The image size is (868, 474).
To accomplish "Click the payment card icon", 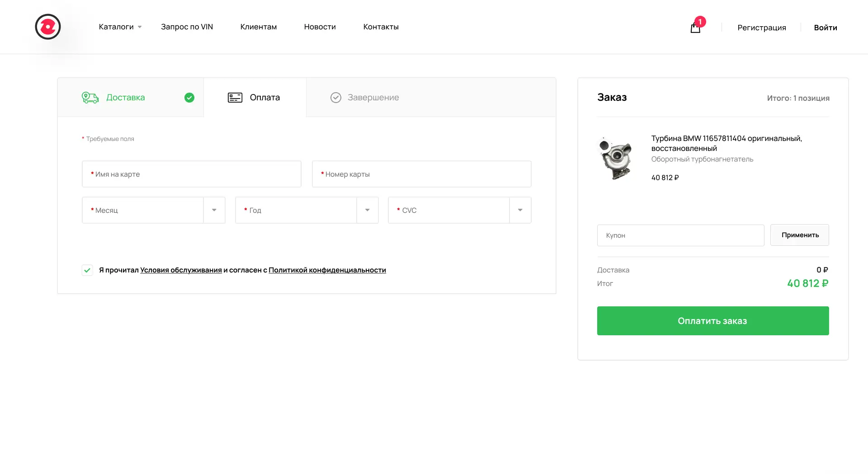I will (235, 98).
